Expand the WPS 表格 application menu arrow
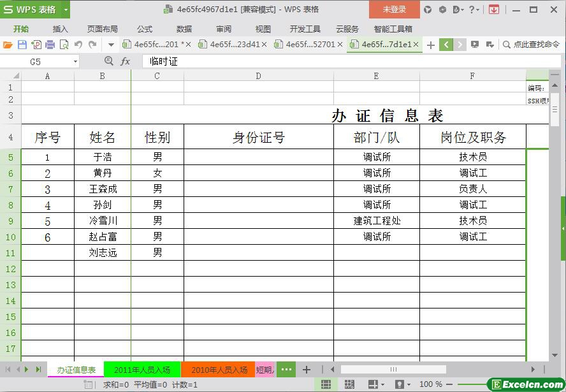The image size is (566, 392). (66, 10)
